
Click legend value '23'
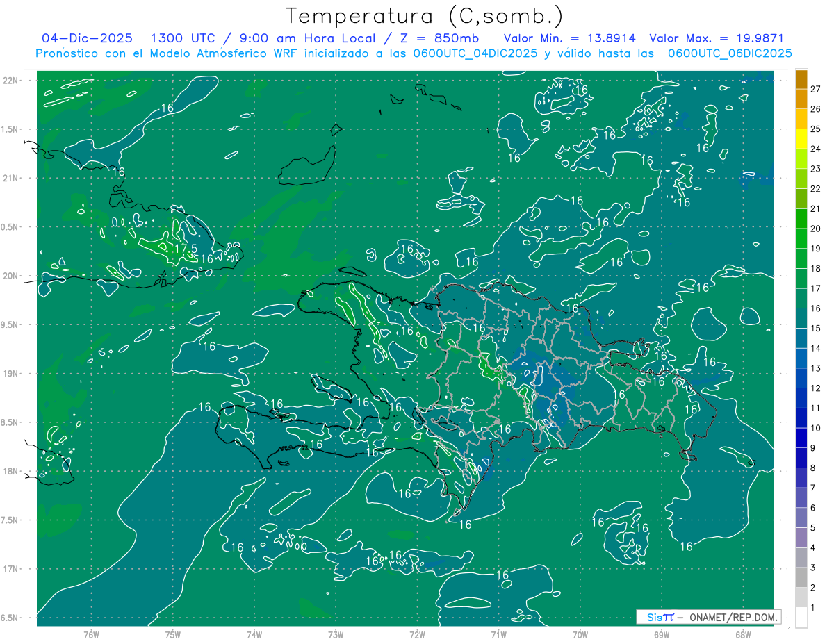pos(816,169)
